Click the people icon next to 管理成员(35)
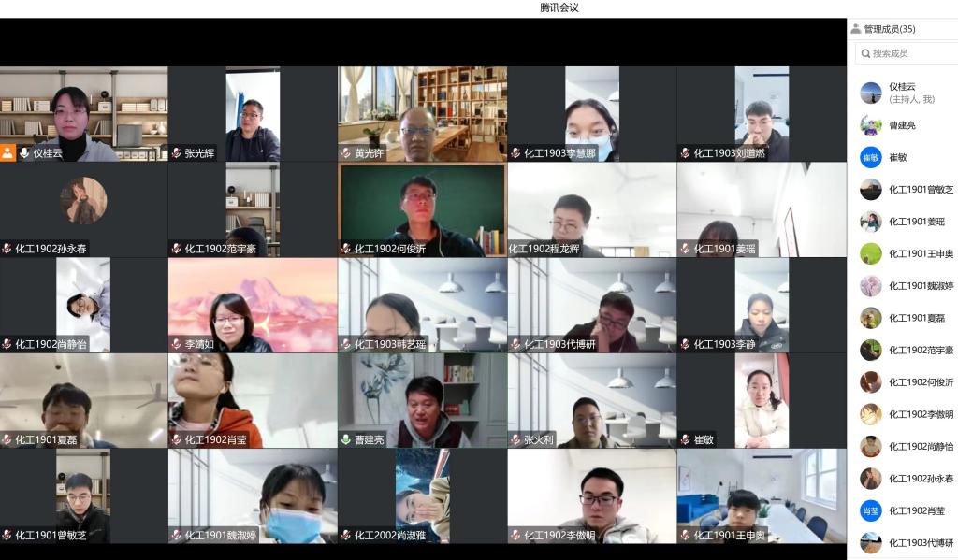This screenshot has height=560, width=958. 856,29
